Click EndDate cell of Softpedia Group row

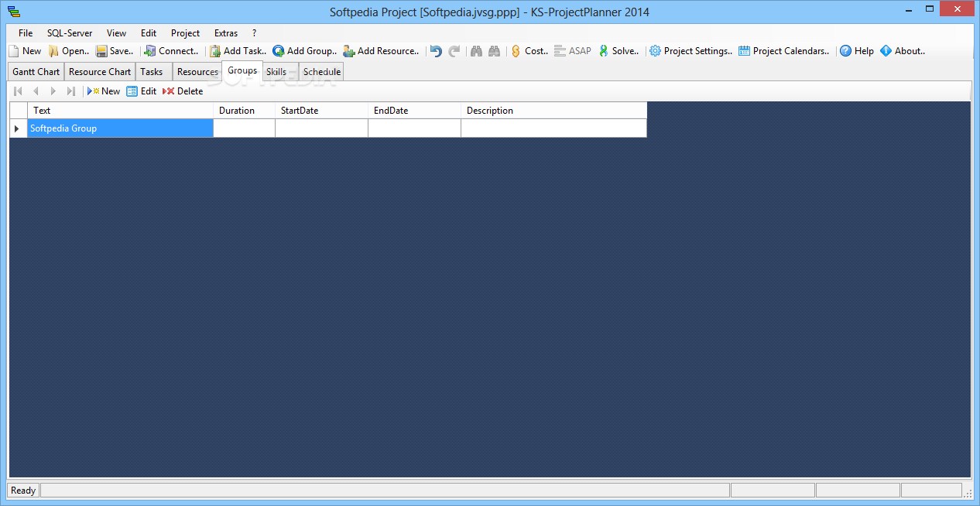(x=414, y=128)
